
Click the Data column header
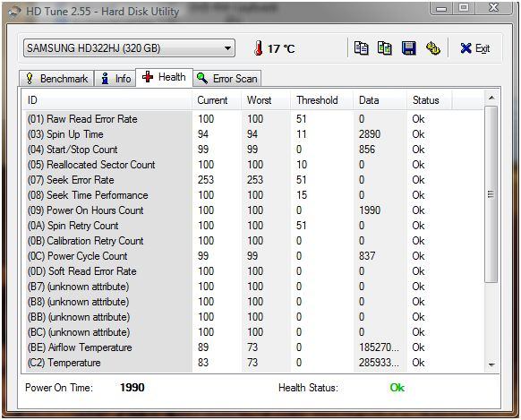point(380,100)
